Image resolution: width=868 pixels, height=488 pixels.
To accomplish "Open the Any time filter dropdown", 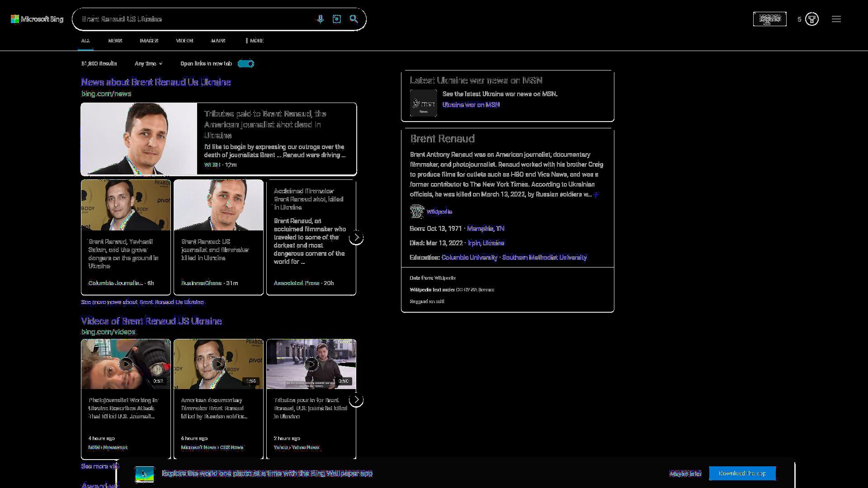I will click(148, 64).
